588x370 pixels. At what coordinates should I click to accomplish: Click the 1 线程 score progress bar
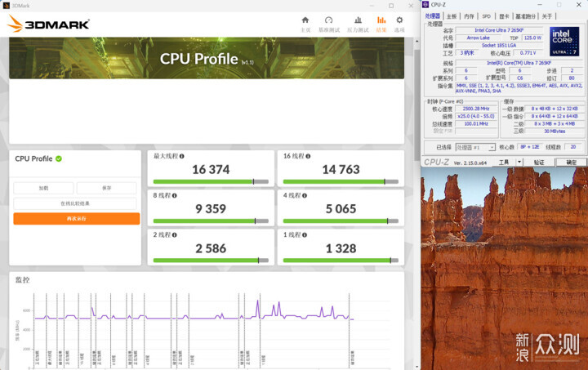pos(341,261)
